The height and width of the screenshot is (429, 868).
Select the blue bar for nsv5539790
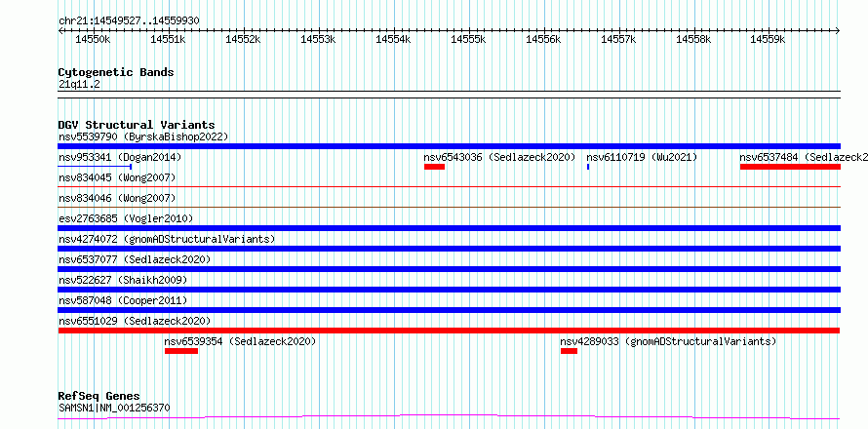449,146
